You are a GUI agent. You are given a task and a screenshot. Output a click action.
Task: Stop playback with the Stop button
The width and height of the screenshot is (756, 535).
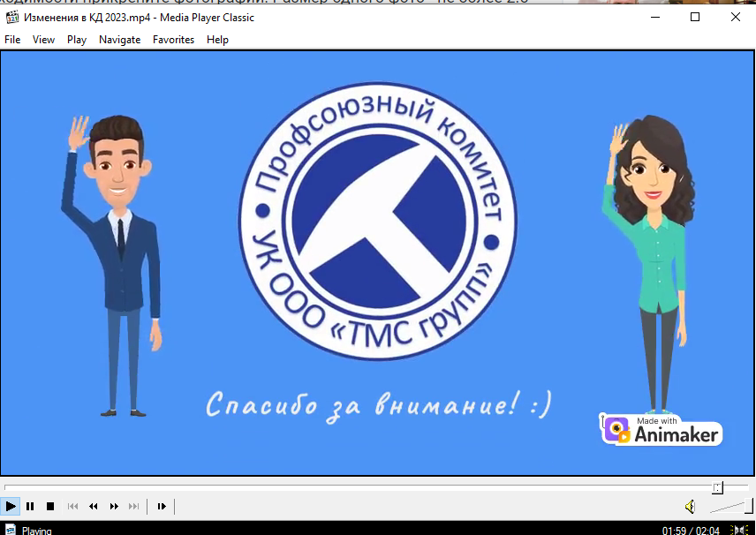pyautogui.click(x=50, y=506)
